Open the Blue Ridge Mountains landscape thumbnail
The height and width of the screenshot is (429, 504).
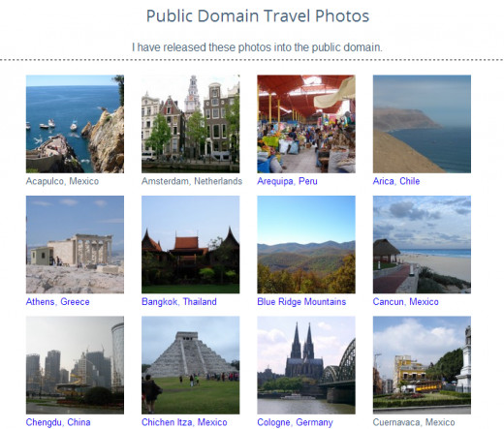(306, 244)
